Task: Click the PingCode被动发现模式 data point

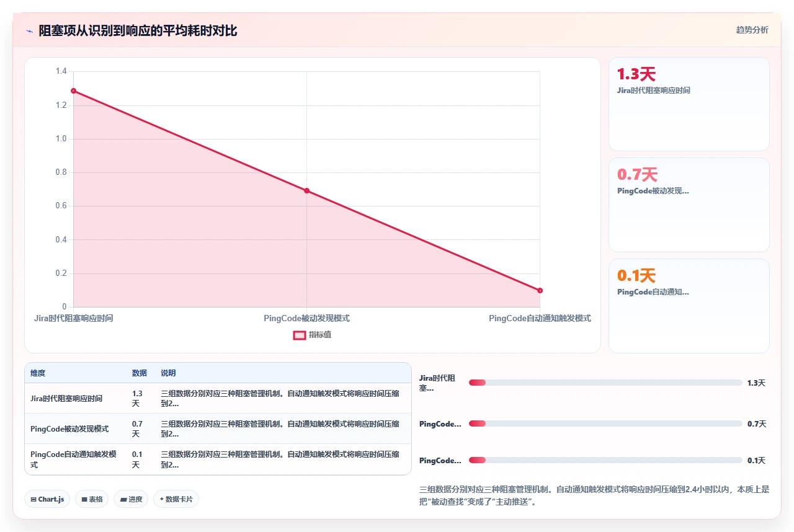Action: tap(306, 191)
